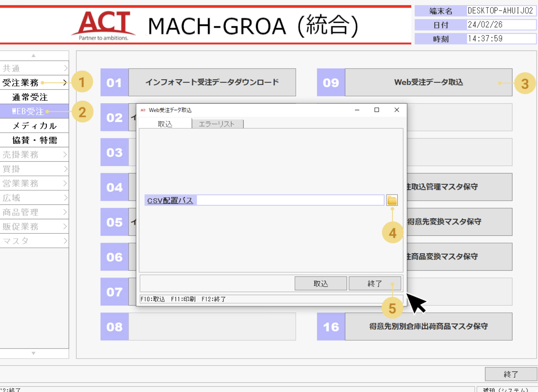Click the 16 number tile
The width and height of the screenshot is (538, 392).
click(x=331, y=326)
